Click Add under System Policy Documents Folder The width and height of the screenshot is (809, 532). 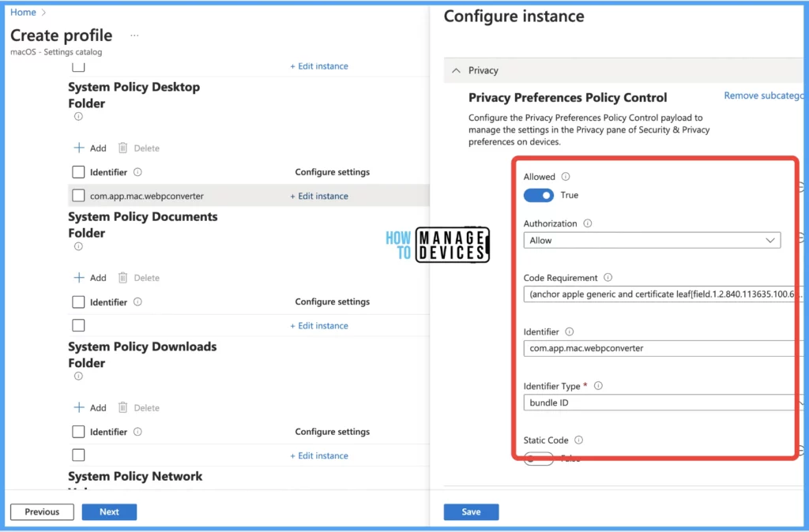click(90, 278)
